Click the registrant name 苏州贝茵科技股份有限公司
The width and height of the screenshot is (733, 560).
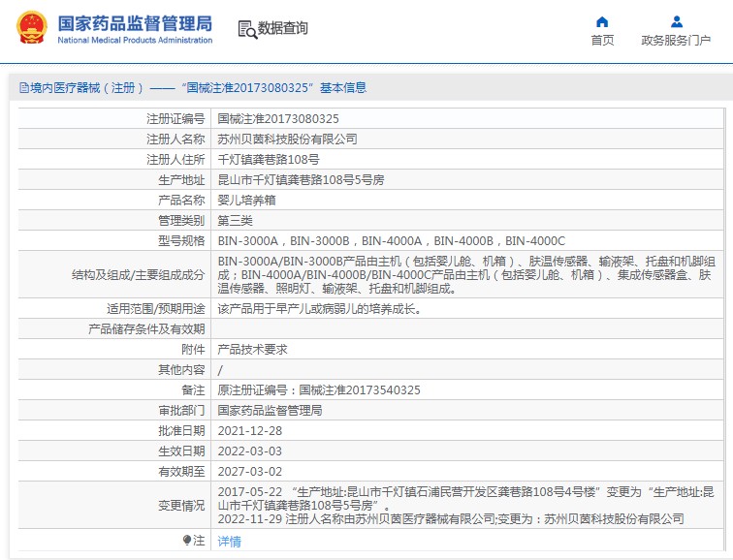(287, 139)
